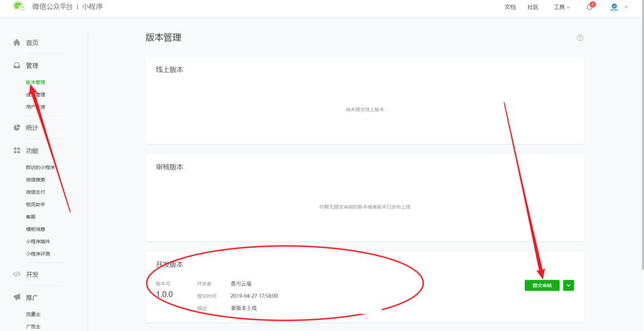Click the 管理 inbox icon
644x331 pixels.
click(16, 65)
